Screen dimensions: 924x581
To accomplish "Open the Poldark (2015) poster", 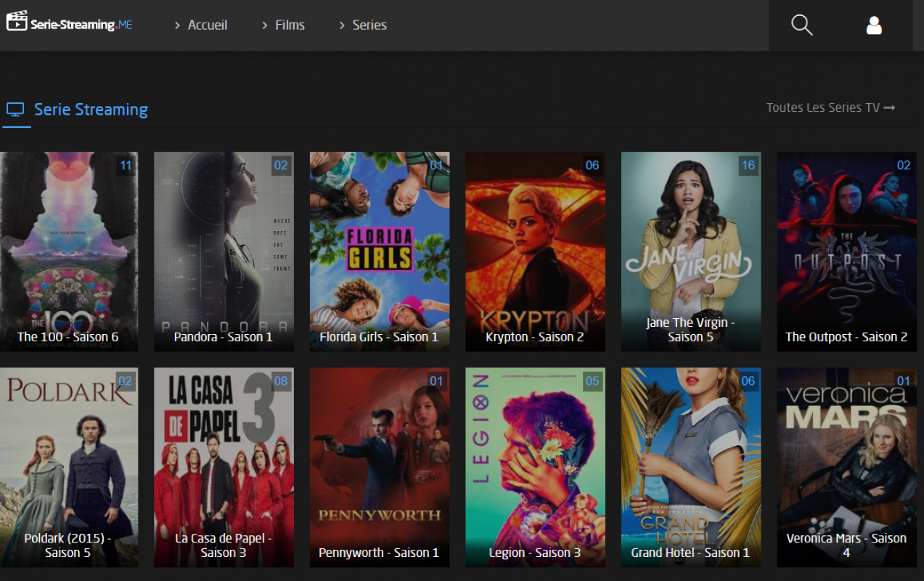I will pyautogui.click(x=69, y=467).
